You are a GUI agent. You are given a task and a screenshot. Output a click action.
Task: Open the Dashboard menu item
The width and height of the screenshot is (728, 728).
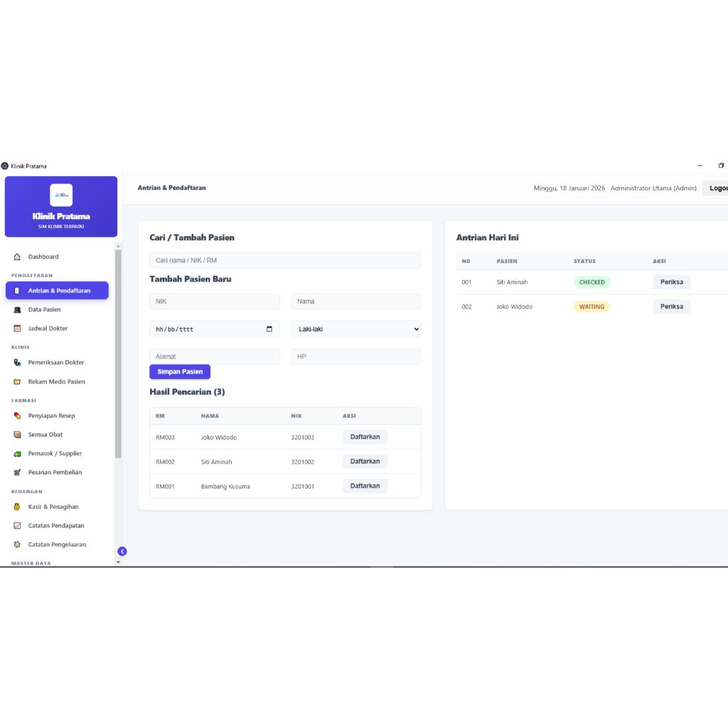[57, 257]
